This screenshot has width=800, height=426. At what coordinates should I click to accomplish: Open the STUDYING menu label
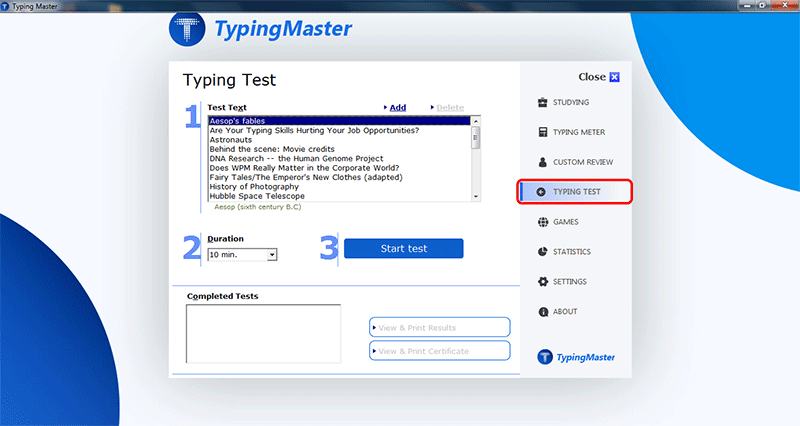[571, 102]
